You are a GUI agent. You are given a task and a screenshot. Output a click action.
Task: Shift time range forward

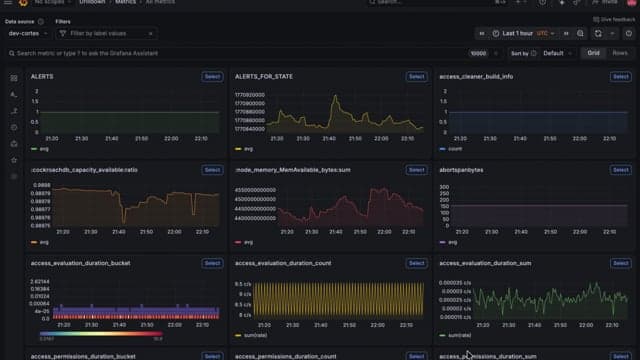point(566,33)
